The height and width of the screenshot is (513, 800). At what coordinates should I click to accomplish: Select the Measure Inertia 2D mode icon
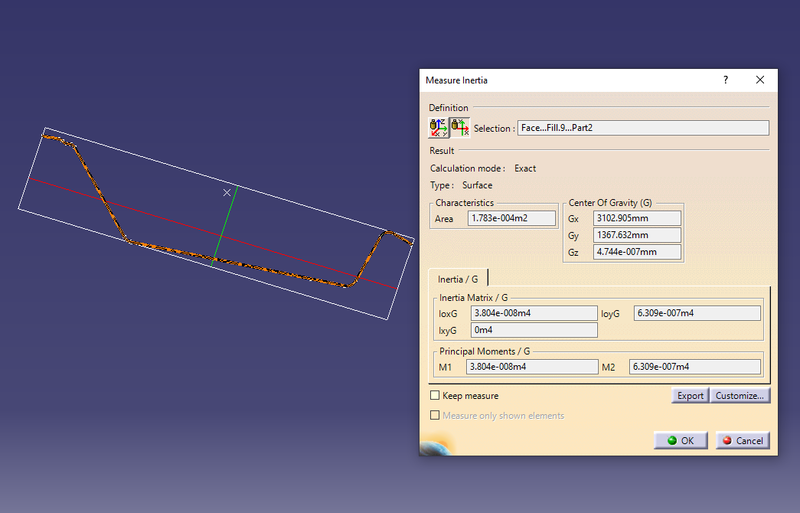click(x=459, y=127)
